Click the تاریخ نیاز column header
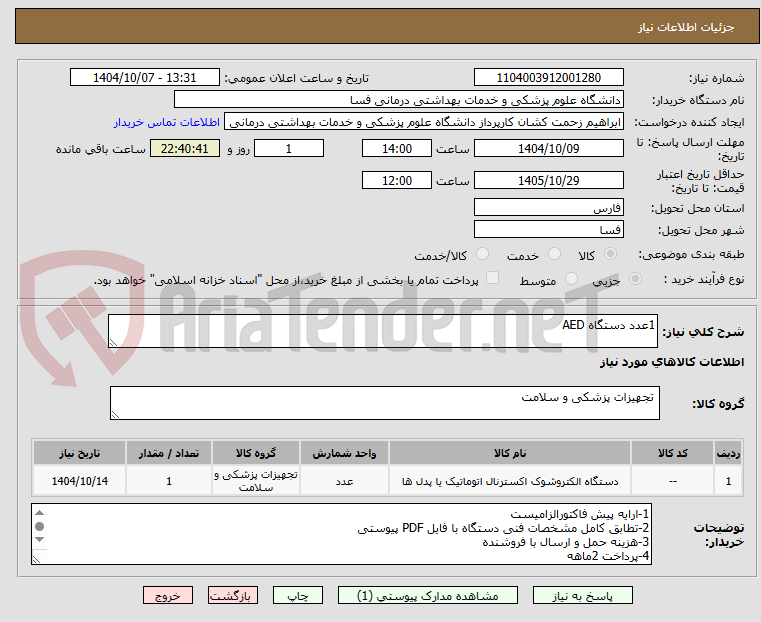761x622 pixels. [x=80, y=453]
